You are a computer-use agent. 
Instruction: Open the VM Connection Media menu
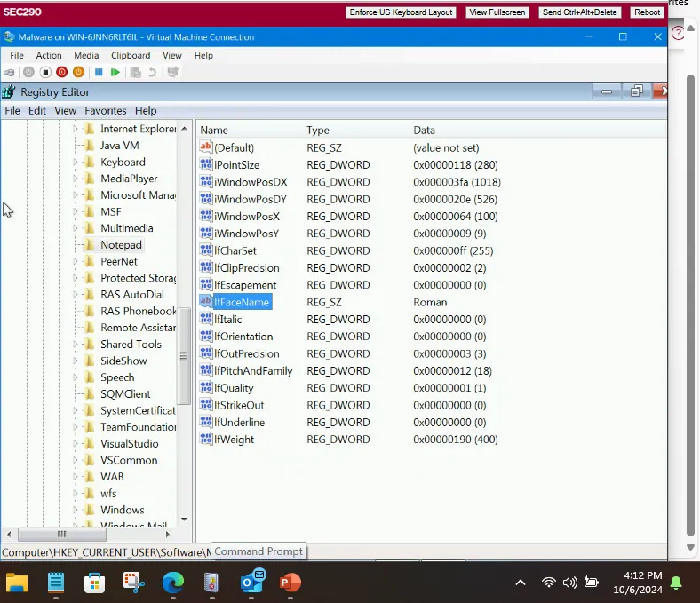(x=86, y=55)
